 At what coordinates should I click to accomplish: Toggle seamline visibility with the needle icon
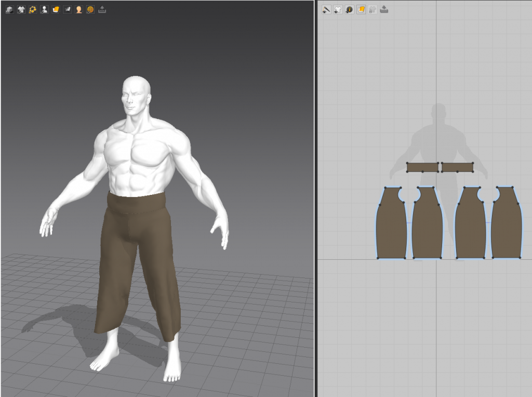tap(326, 9)
